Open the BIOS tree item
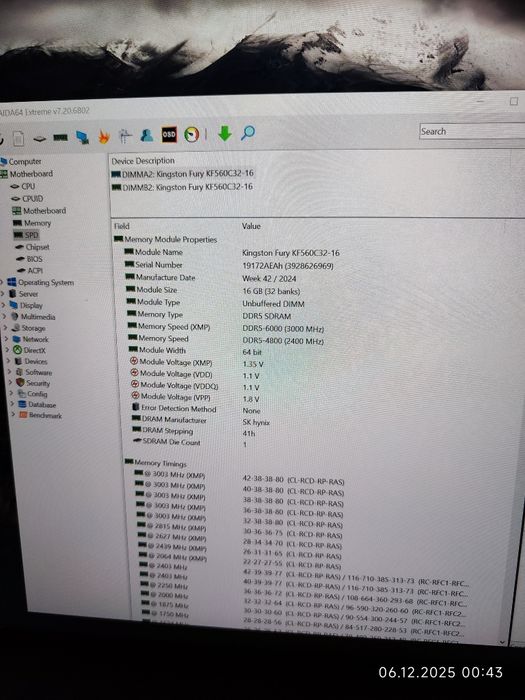525x700 pixels. click(x=34, y=259)
